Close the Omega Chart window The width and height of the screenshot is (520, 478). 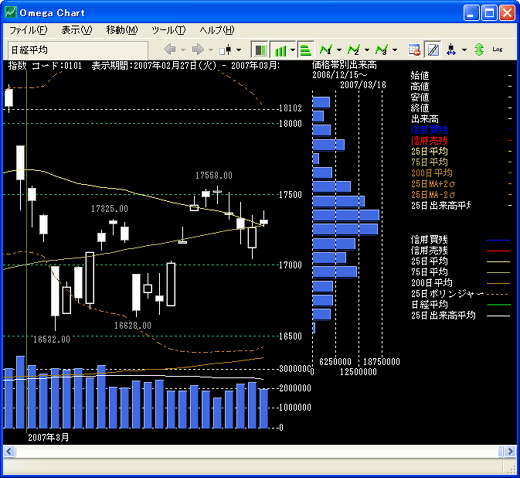click(x=507, y=13)
